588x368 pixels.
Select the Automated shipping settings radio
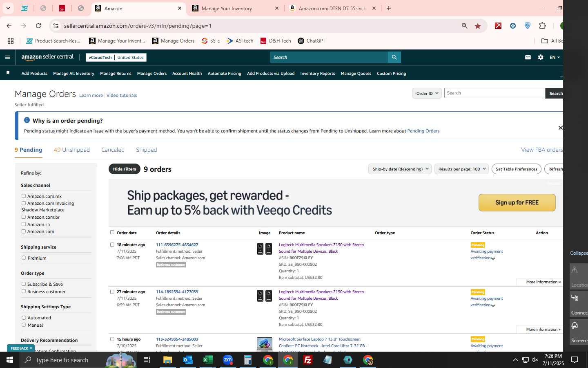[x=24, y=317]
